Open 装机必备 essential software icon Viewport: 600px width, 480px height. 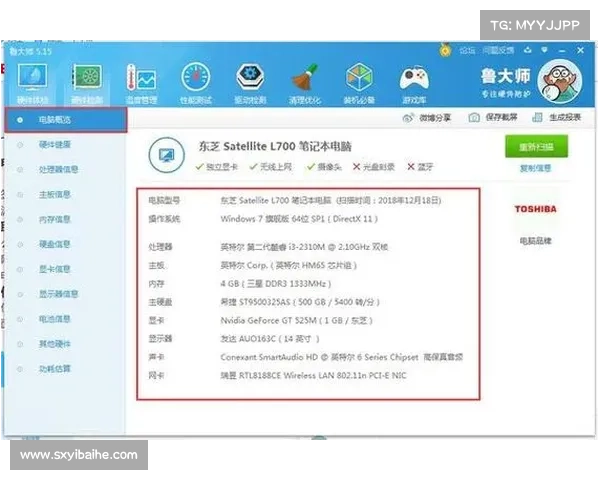358,81
